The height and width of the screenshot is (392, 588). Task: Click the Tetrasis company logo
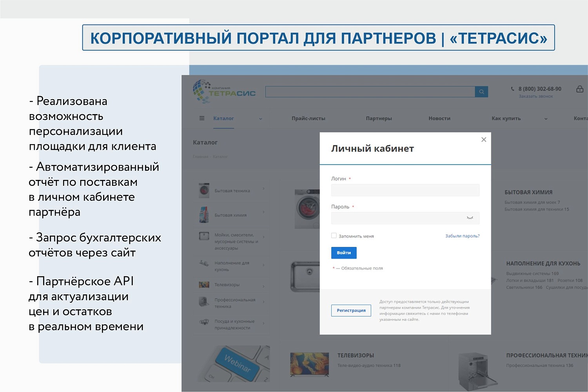224,92
